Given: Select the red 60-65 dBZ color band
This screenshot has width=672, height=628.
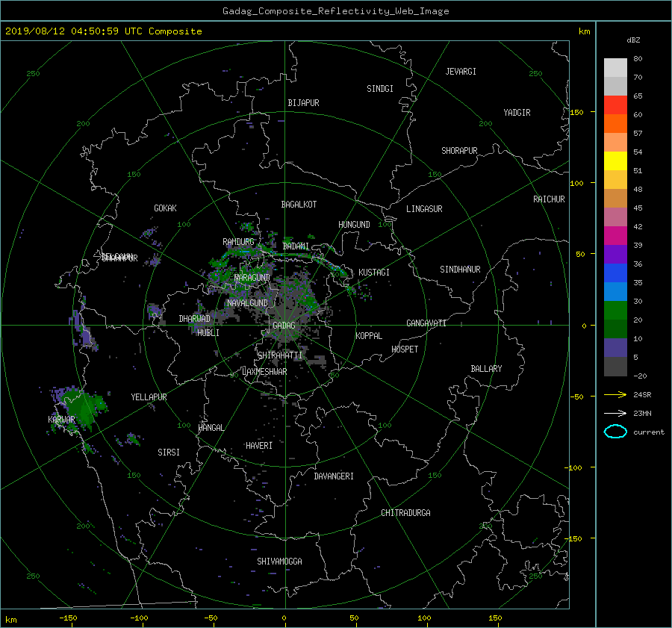Looking at the screenshot, I should pos(615,105).
